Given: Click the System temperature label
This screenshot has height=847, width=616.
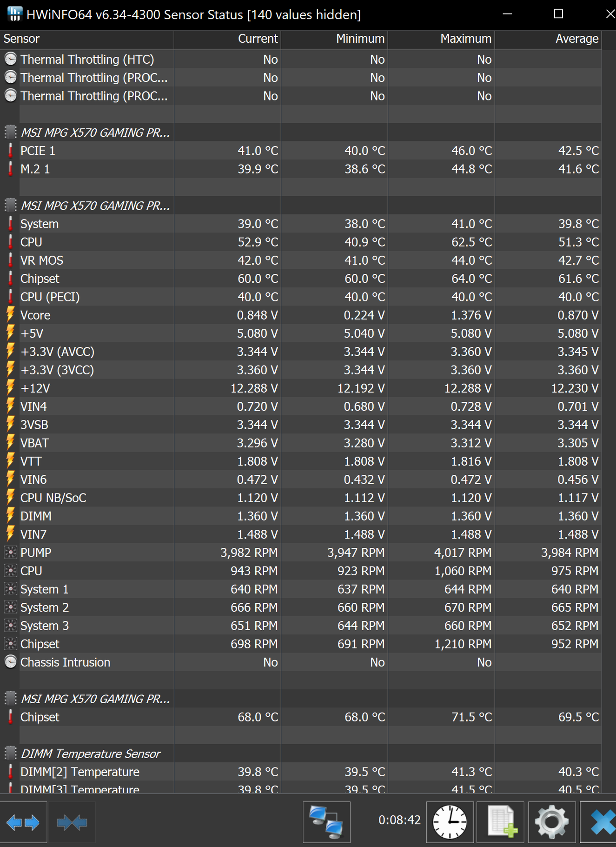Looking at the screenshot, I should [40, 224].
